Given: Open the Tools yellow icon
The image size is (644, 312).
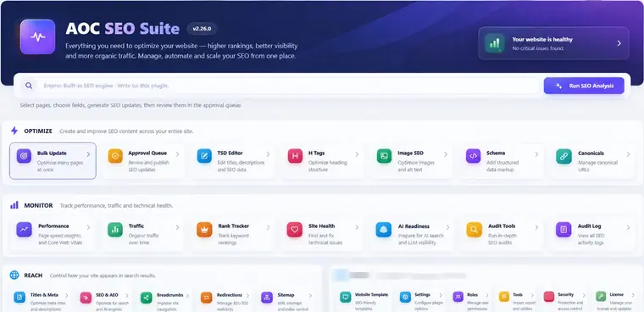Looking at the screenshot, I should [504, 297].
